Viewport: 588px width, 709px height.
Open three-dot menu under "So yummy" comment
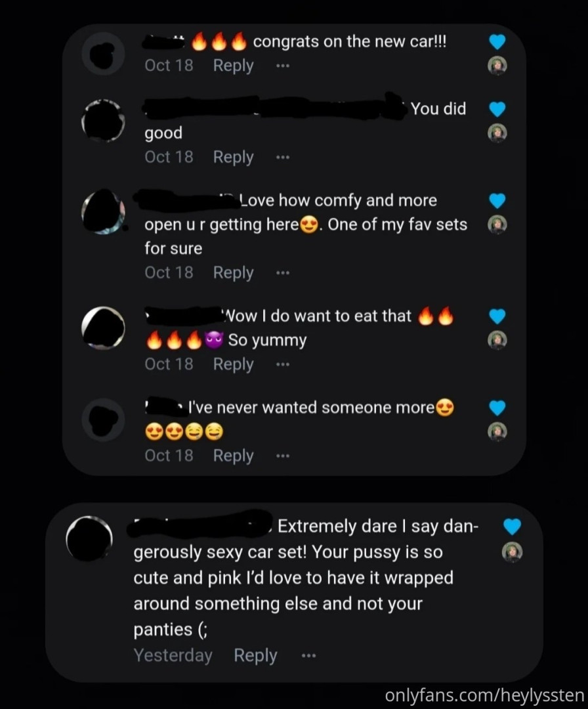tap(283, 364)
